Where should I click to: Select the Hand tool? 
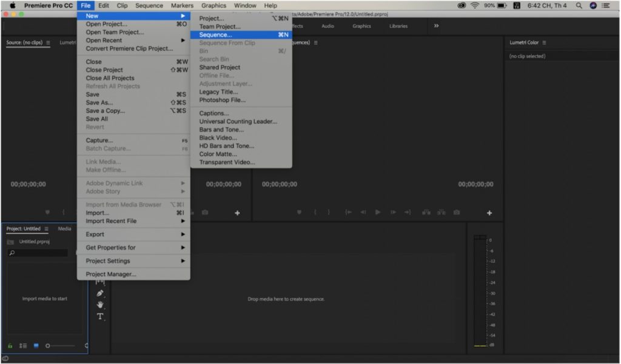coord(99,305)
